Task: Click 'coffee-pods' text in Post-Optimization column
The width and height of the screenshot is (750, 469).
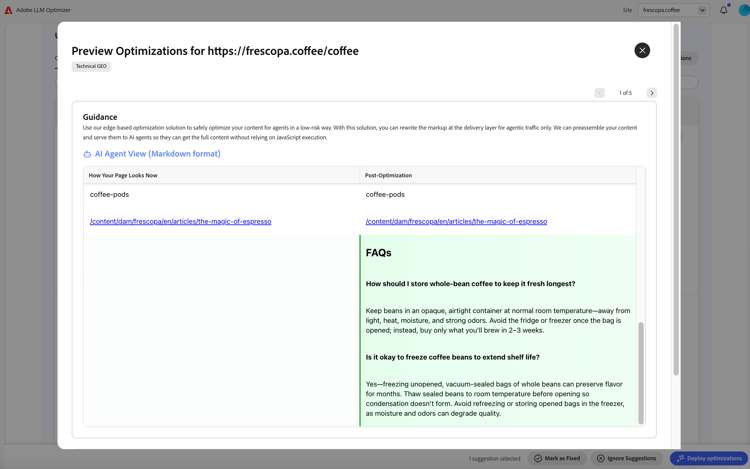Action: pos(385,195)
